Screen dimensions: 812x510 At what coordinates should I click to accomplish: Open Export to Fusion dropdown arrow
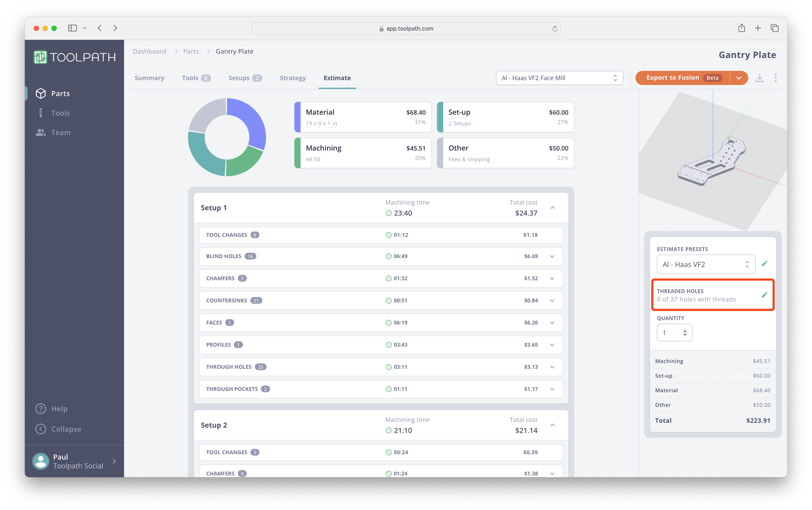pyautogui.click(x=739, y=78)
